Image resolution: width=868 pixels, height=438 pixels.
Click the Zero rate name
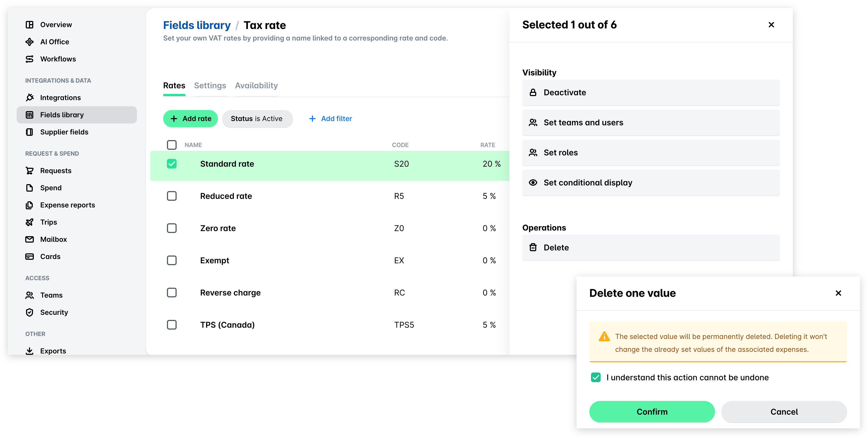[x=218, y=228]
